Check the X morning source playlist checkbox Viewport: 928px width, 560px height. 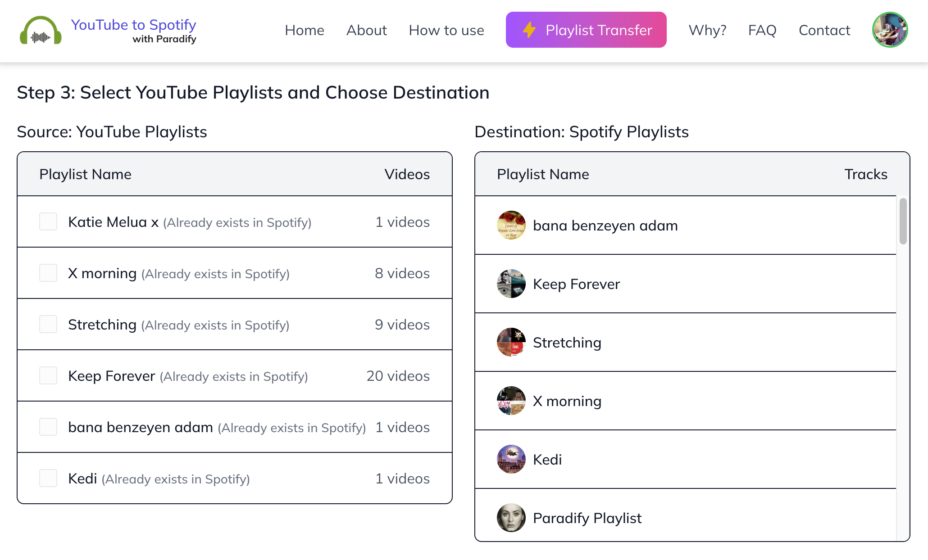pos(48,273)
